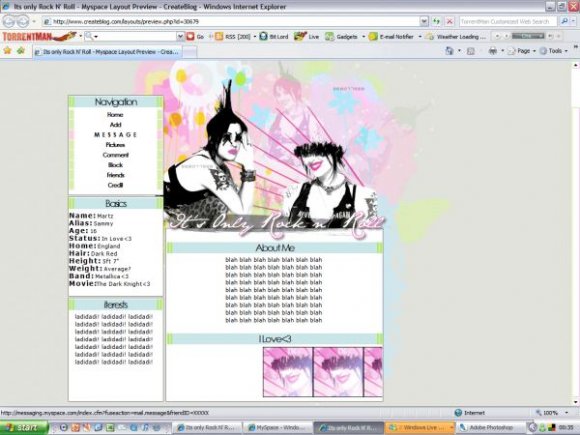Image resolution: width=580 pixels, height=435 pixels.
Task: Click the red Stop loading icon
Action: click(x=449, y=21)
